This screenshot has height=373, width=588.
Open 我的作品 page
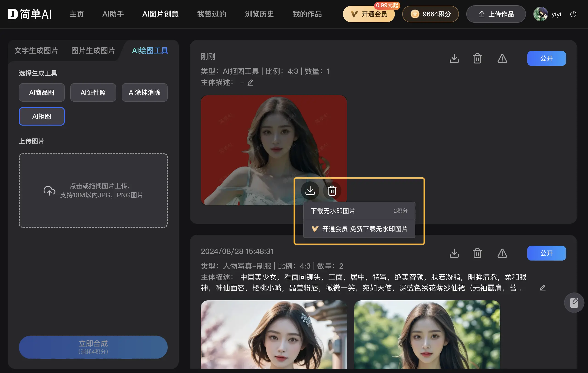[x=307, y=14]
